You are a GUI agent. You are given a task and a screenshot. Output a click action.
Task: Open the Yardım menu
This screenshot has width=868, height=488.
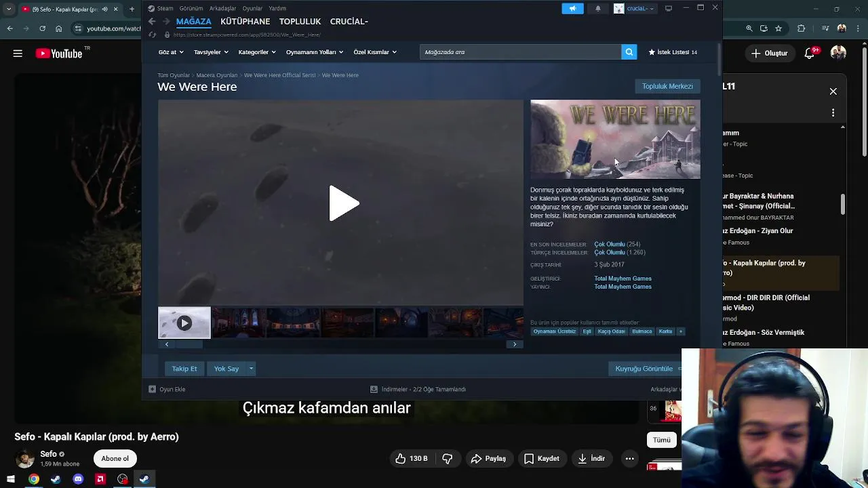point(277,9)
